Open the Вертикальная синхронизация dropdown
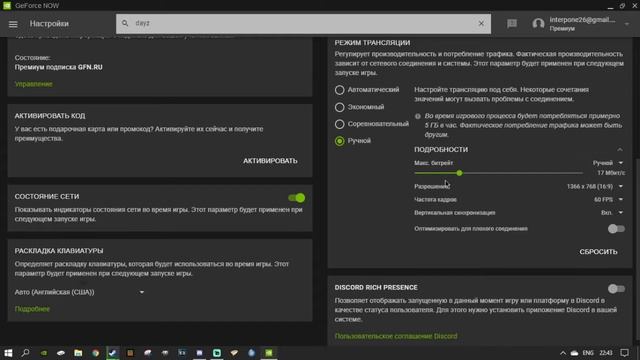Viewport: 640px width, 360px height. [612, 213]
